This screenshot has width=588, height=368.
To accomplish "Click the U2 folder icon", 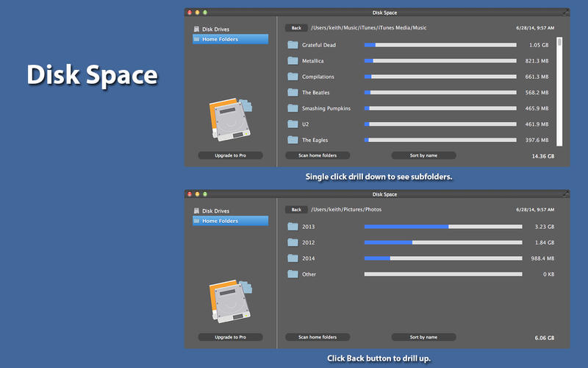I will point(293,124).
